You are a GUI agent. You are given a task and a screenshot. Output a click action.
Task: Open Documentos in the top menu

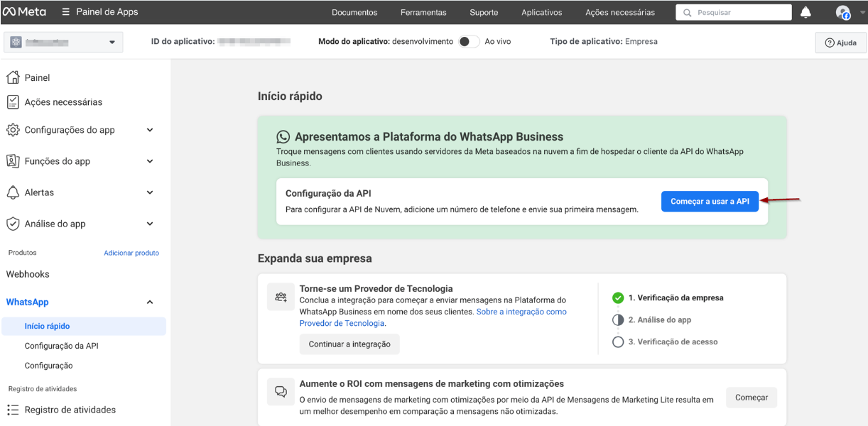pyautogui.click(x=354, y=12)
